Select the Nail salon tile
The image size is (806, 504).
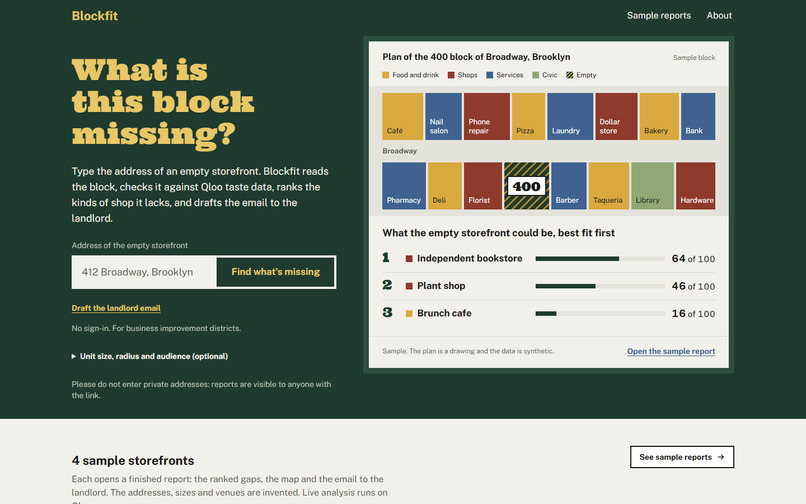tap(443, 116)
